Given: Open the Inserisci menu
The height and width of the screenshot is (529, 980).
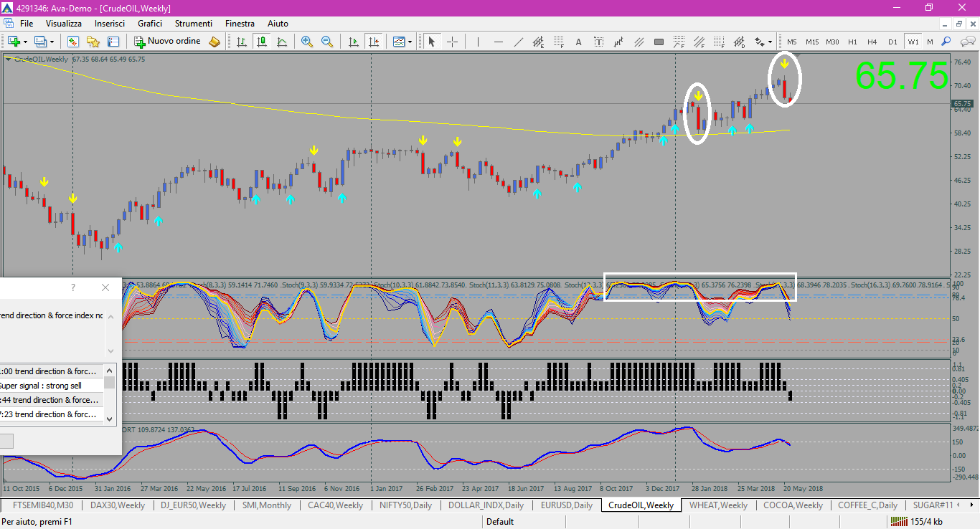Looking at the screenshot, I should pos(110,24).
